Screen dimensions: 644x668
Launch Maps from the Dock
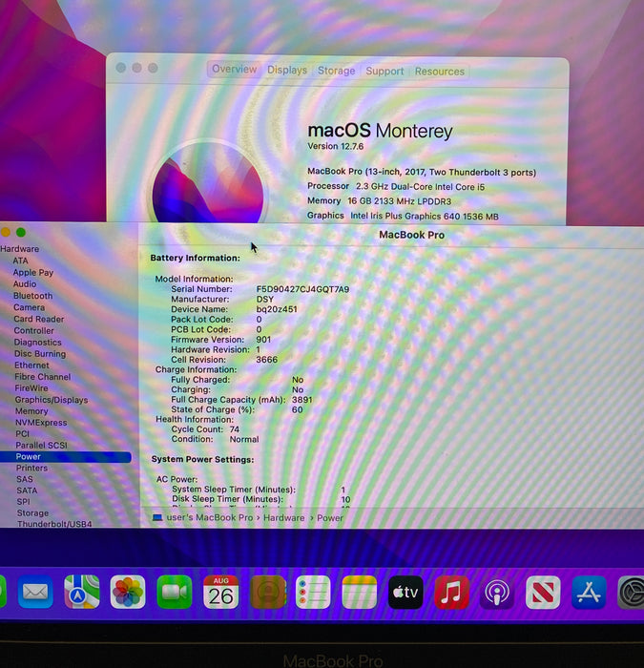[82, 592]
